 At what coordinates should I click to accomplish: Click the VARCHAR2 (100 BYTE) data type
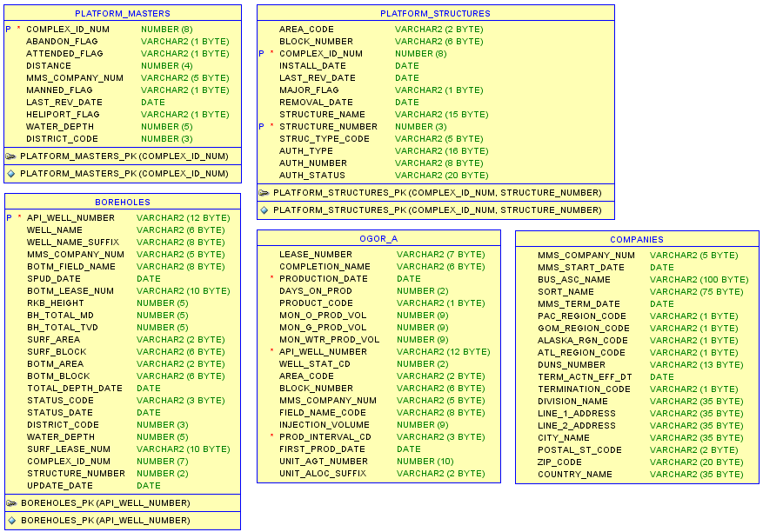[x=699, y=280]
